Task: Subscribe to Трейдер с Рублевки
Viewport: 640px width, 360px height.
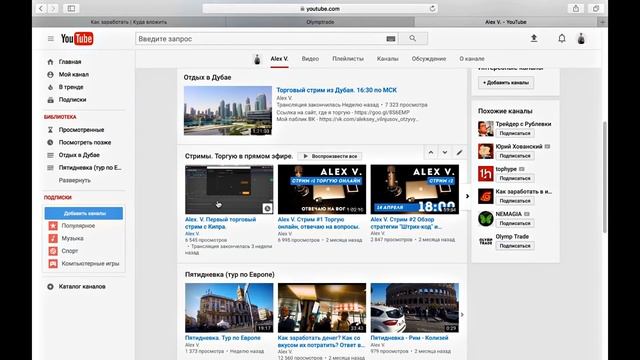Action: (515, 133)
